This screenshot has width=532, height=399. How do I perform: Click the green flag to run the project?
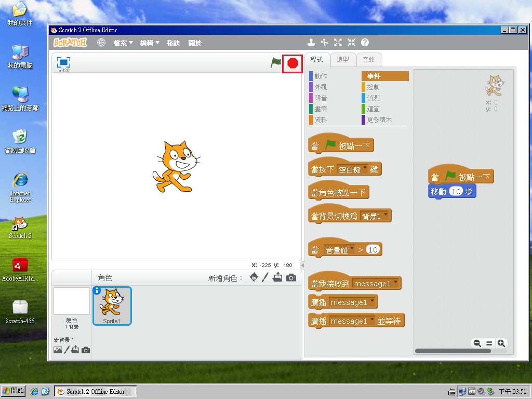276,63
